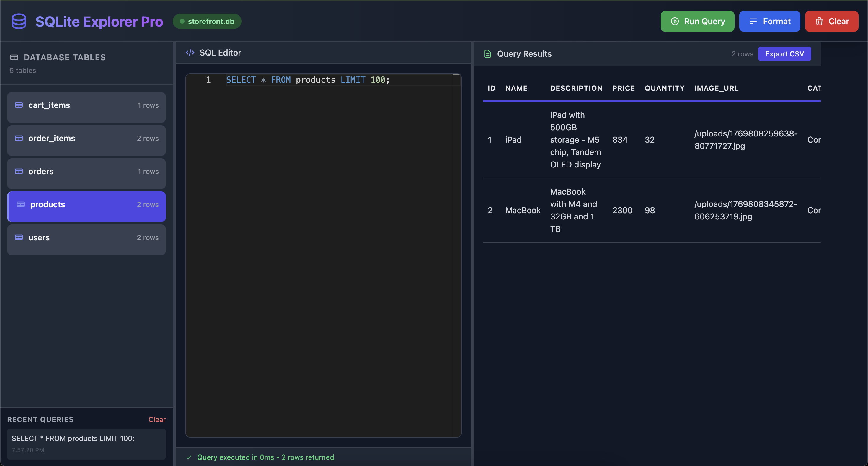Viewport: 868px width, 466px height.
Task: Click the green checkmark in the status bar
Action: point(189,457)
